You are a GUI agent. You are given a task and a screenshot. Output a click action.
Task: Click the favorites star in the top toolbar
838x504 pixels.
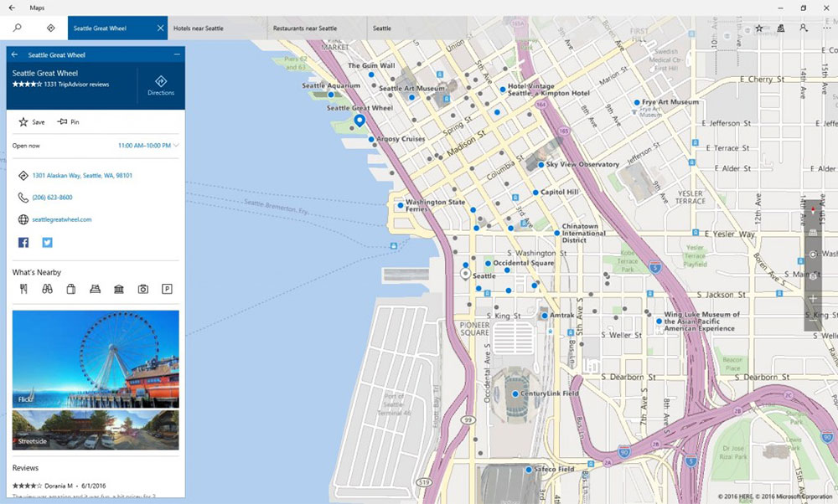[x=758, y=28]
